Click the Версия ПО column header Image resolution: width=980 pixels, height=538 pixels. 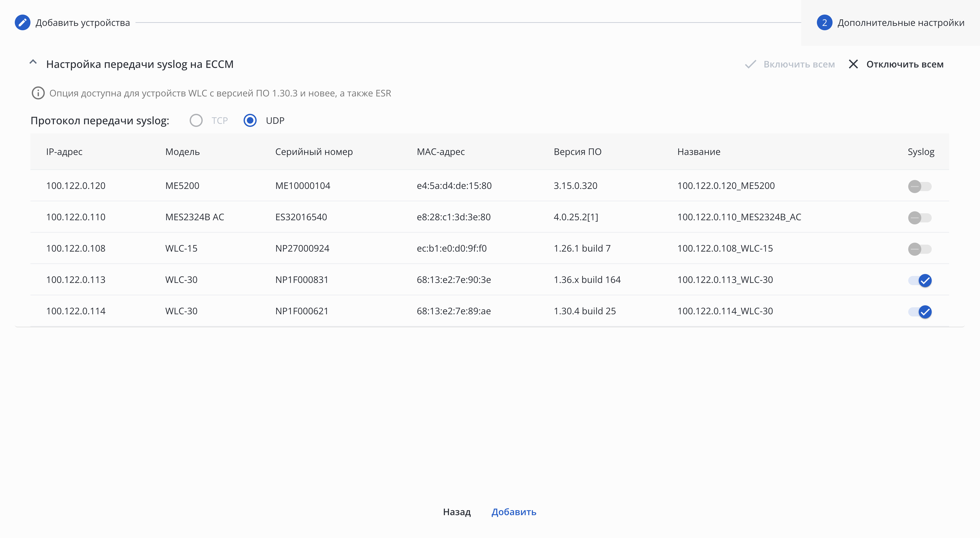pos(577,152)
